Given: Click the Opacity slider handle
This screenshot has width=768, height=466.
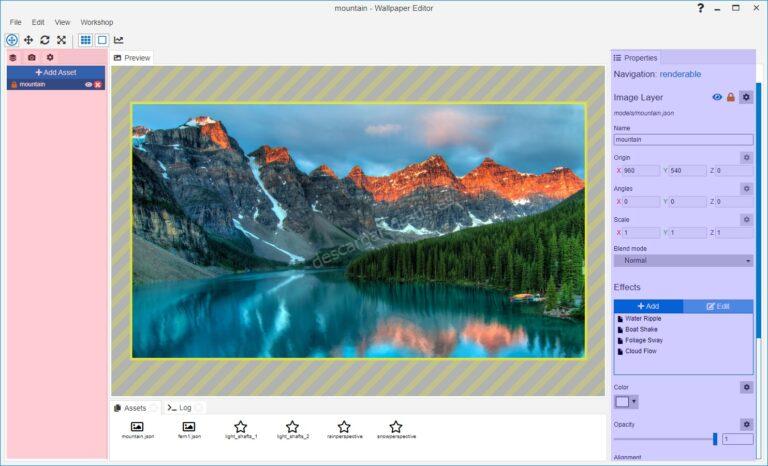Looking at the screenshot, I should click(715, 439).
